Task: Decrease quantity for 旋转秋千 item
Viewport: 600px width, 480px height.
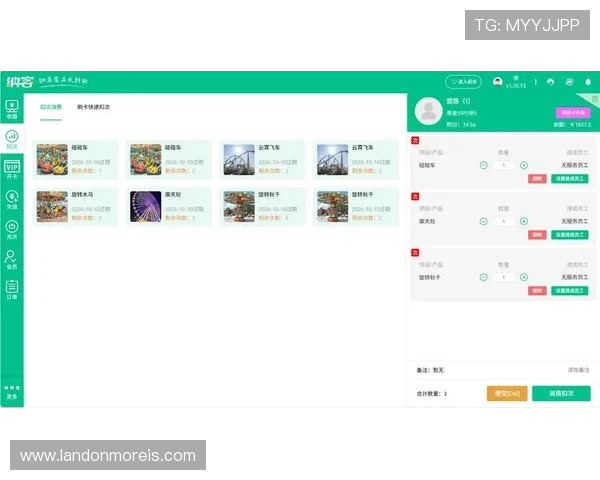Action: (x=484, y=277)
